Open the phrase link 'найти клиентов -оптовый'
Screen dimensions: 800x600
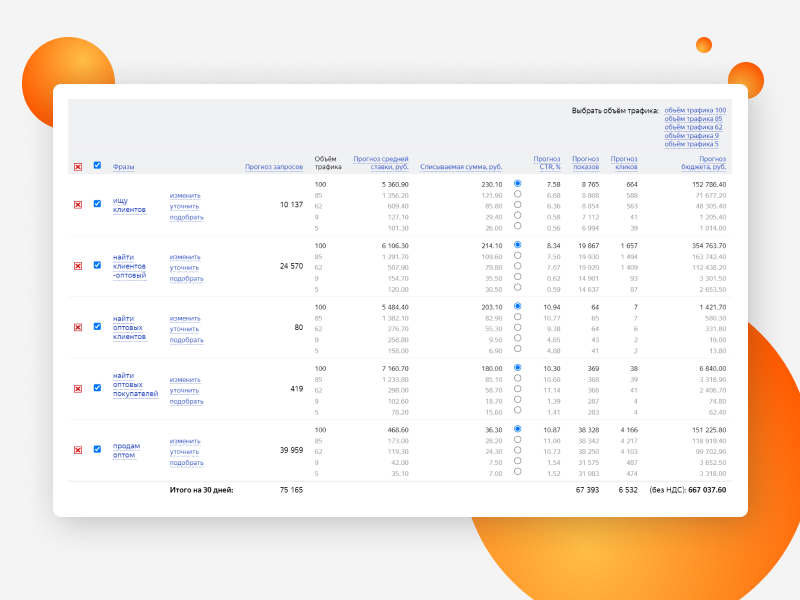click(130, 266)
